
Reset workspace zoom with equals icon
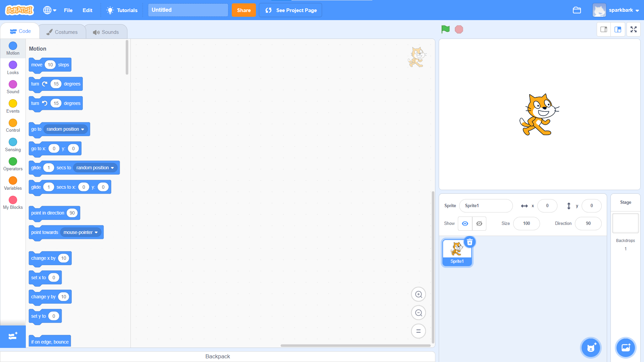[418, 331]
